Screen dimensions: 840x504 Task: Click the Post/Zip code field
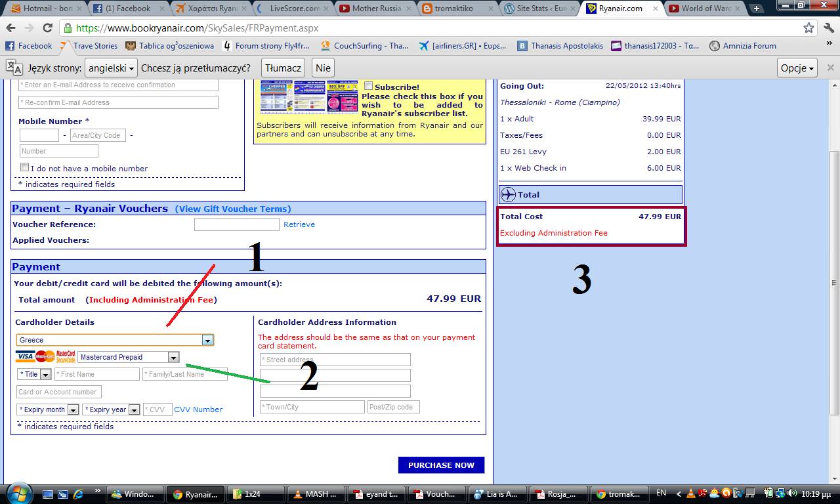394,407
